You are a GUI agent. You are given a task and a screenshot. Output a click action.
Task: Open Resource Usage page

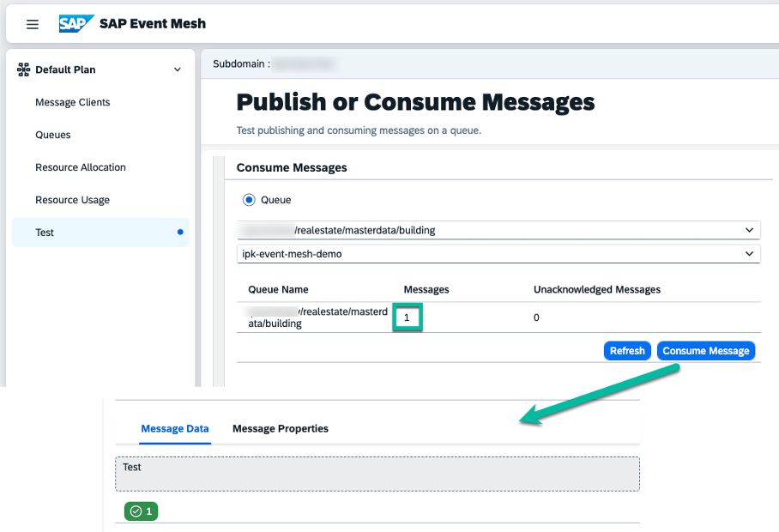(x=73, y=200)
